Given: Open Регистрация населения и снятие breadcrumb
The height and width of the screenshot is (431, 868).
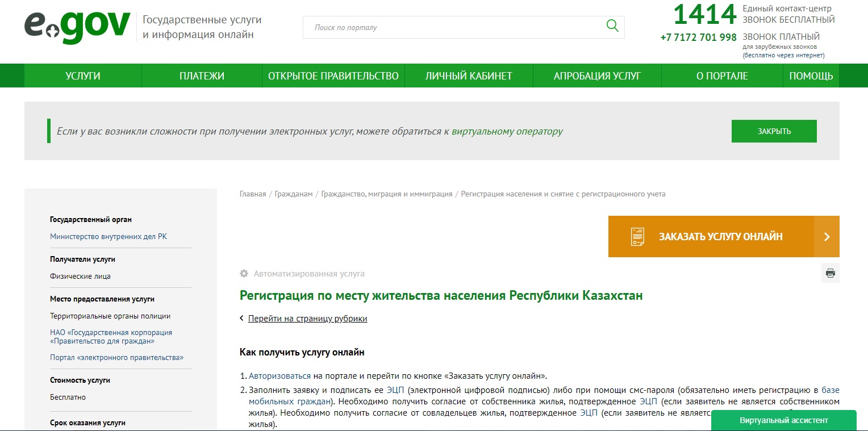Looking at the screenshot, I should (563, 194).
